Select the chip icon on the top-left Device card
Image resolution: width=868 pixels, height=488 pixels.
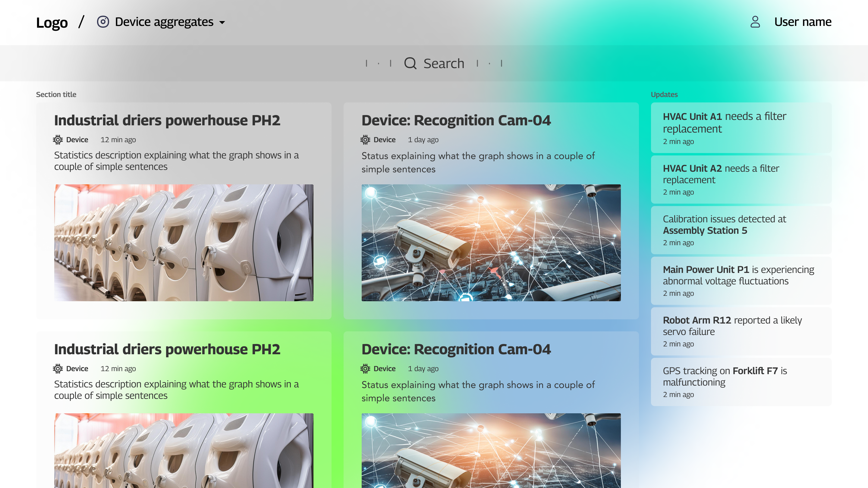coord(58,139)
